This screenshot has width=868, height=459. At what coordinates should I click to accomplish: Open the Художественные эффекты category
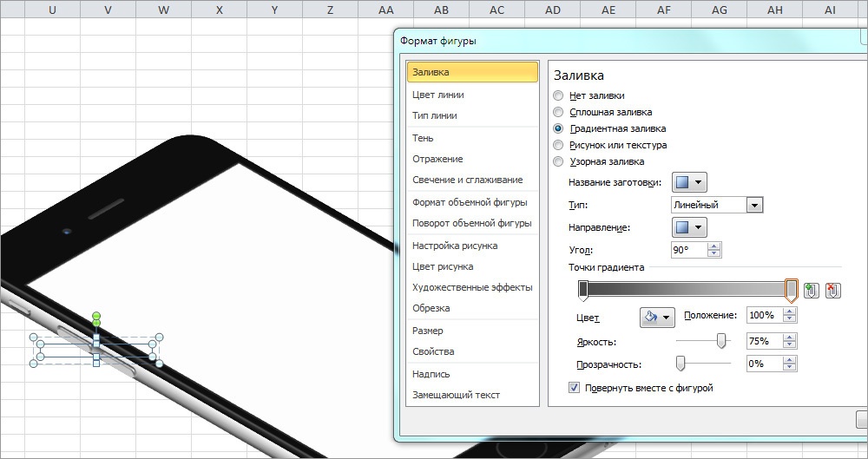tap(472, 287)
